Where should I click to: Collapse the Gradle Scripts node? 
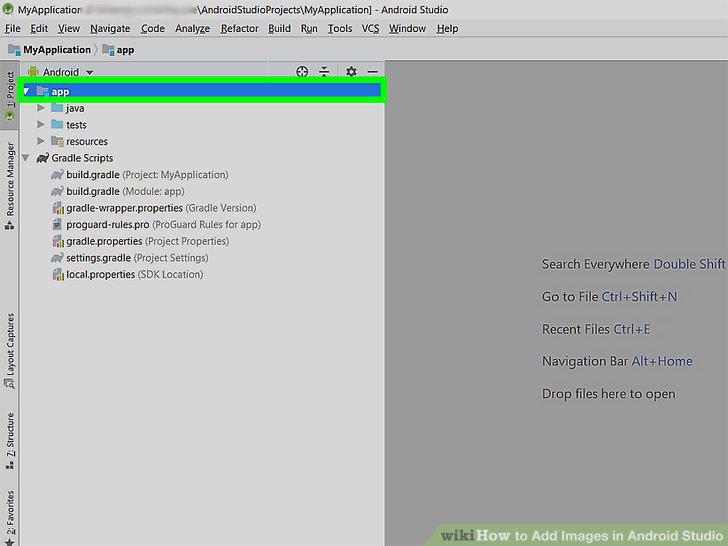(26, 158)
